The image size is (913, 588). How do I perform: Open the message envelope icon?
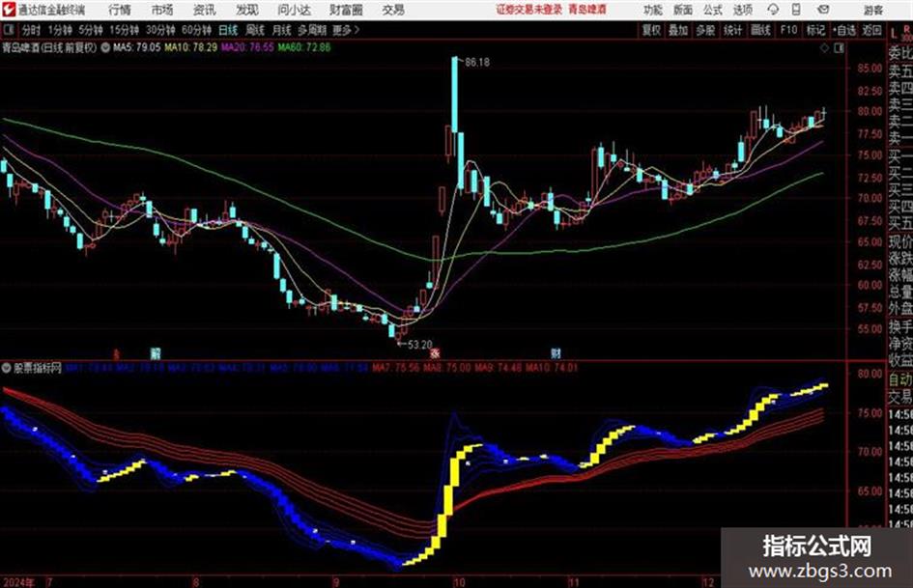(823, 10)
